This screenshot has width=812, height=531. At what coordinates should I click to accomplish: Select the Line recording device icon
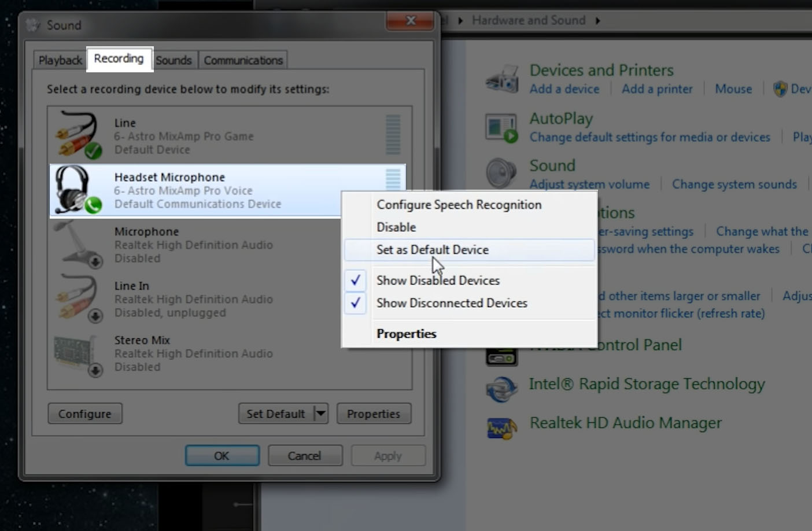point(78,134)
